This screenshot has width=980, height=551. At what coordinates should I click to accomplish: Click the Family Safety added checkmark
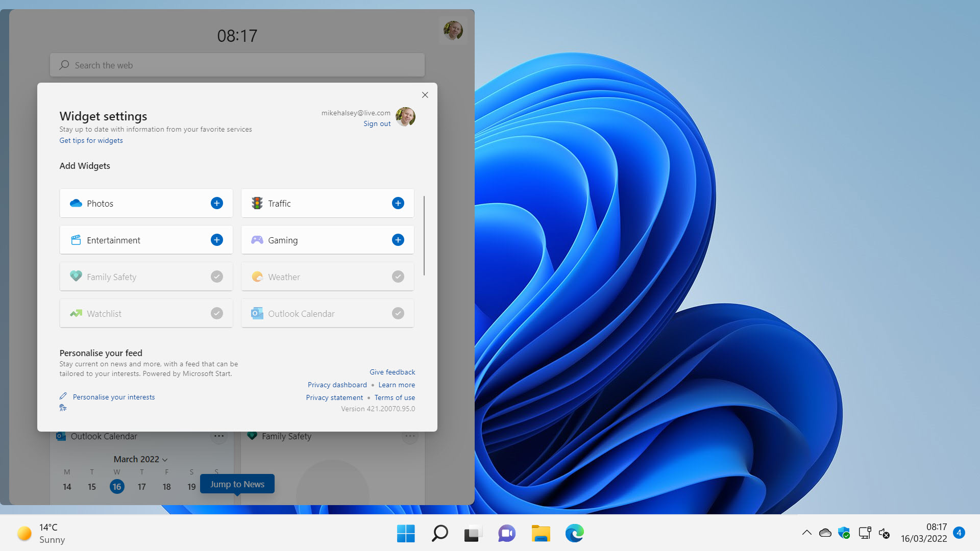coord(216,277)
